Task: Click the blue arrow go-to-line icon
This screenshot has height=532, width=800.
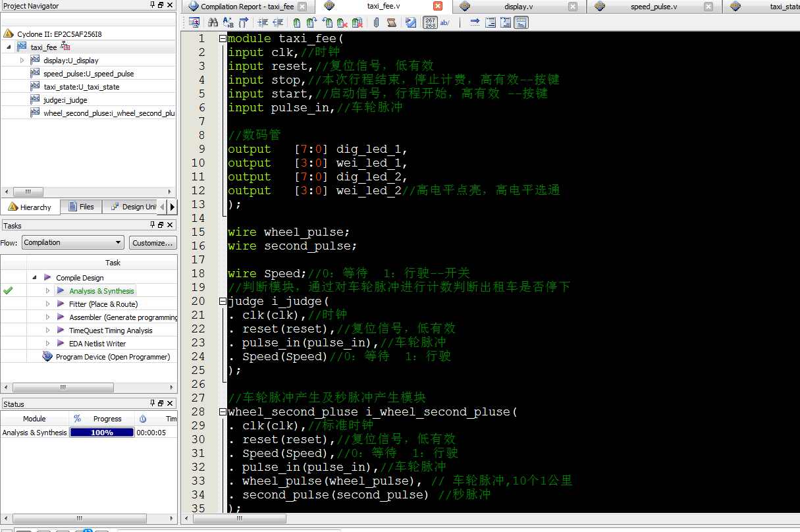Action: pos(475,22)
